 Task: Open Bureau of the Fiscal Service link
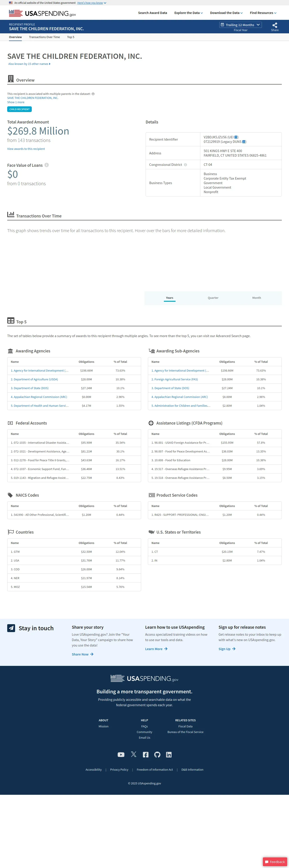click(185, 732)
